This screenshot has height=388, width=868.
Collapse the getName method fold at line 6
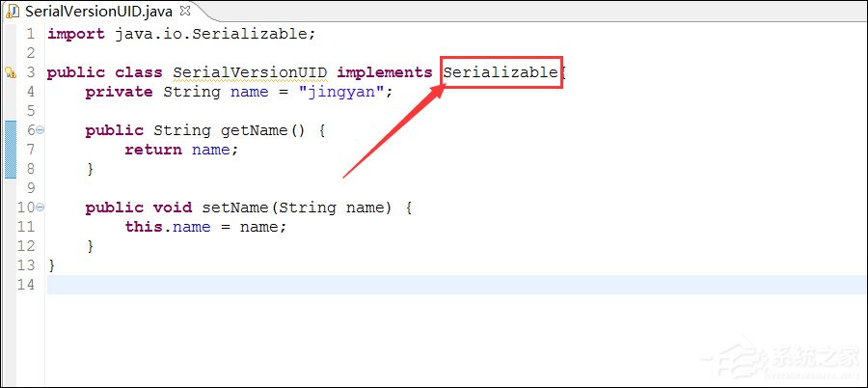[40, 130]
